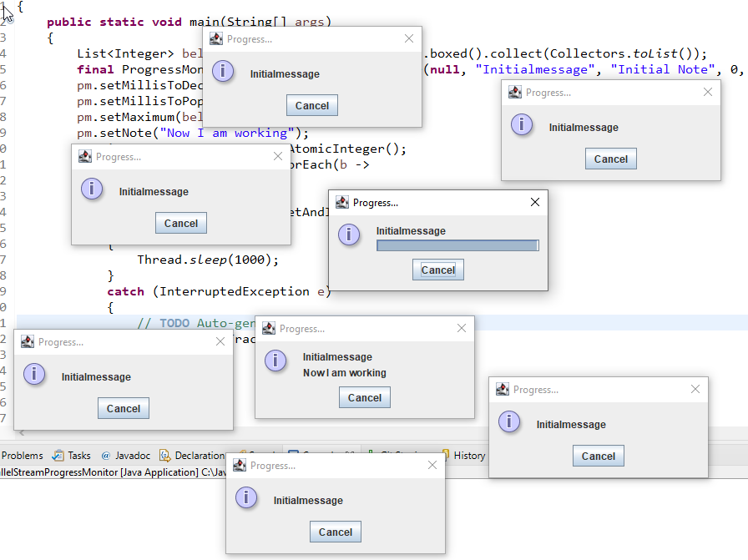Image resolution: width=748 pixels, height=560 pixels.
Task: Close the dialog showing 'Now I am working'
Action: [x=462, y=328]
